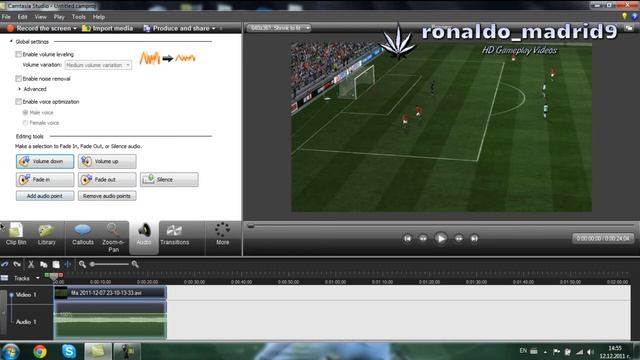
Task: Open the Help menu
Action: (x=99, y=17)
